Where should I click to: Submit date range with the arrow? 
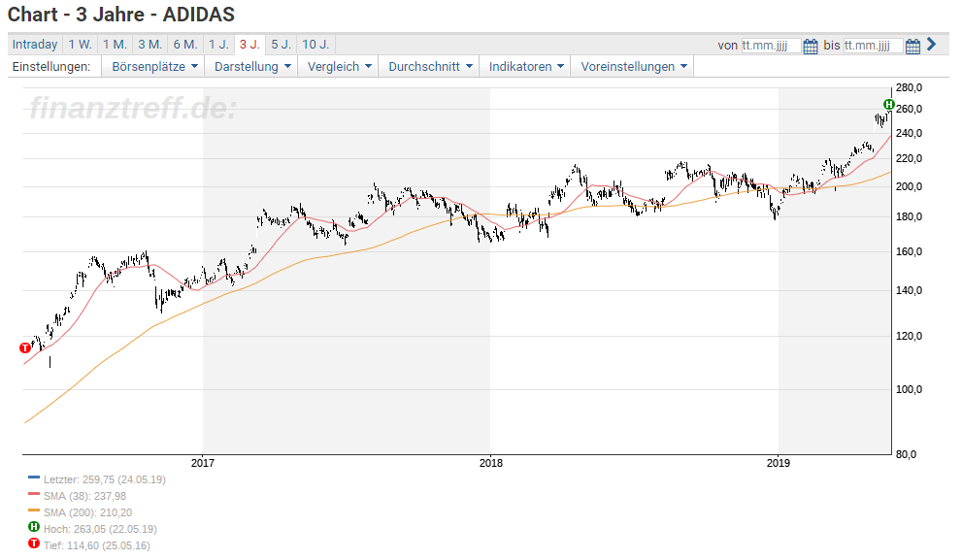(931, 45)
